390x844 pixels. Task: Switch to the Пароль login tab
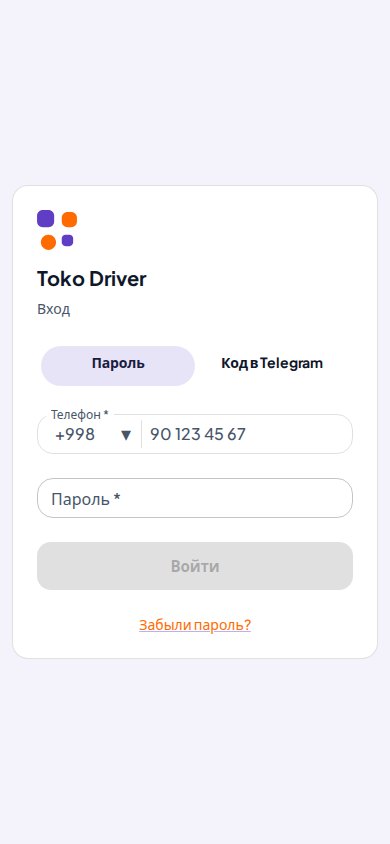pos(118,366)
